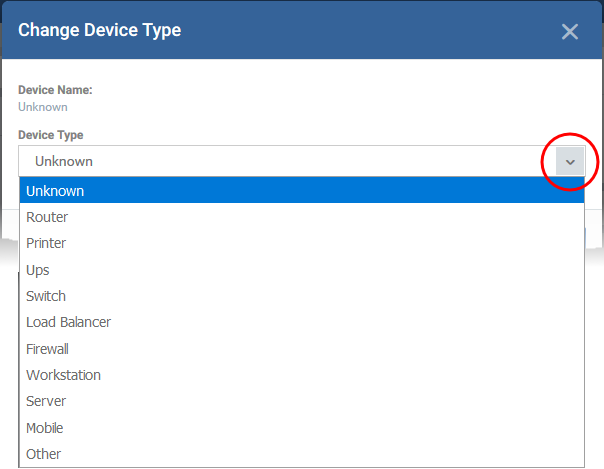The width and height of the screenshot is (604, 469).
Task: Choose Other at the list bottom
Action: point(302,454)
